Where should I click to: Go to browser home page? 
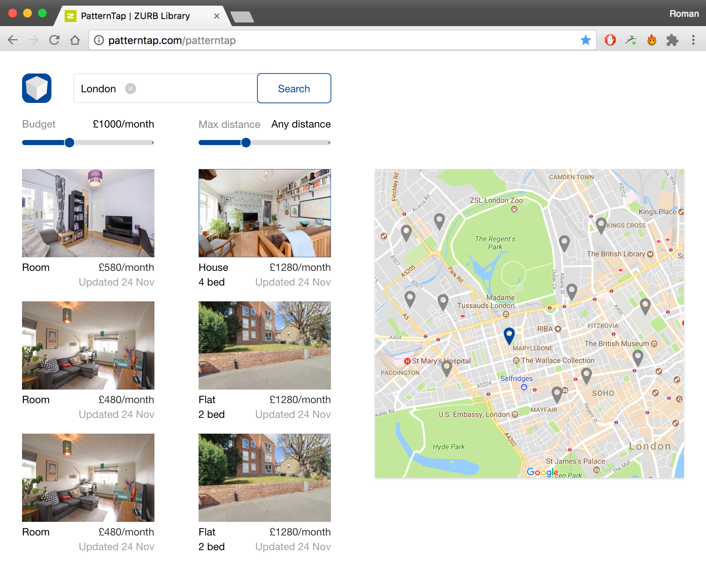(x=75, y=40)
